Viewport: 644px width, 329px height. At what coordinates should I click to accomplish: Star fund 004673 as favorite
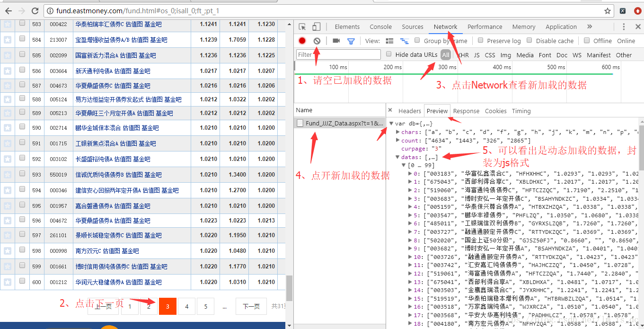[7, 86]
